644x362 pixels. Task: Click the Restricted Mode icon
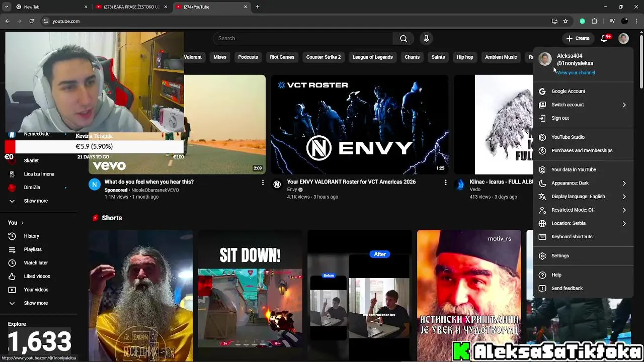542,210
